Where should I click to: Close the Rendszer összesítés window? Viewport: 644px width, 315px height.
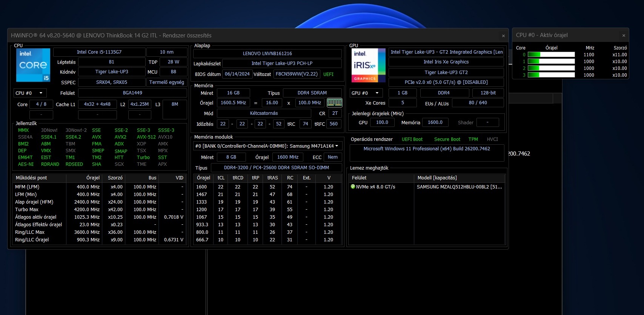tap(503, 36)
